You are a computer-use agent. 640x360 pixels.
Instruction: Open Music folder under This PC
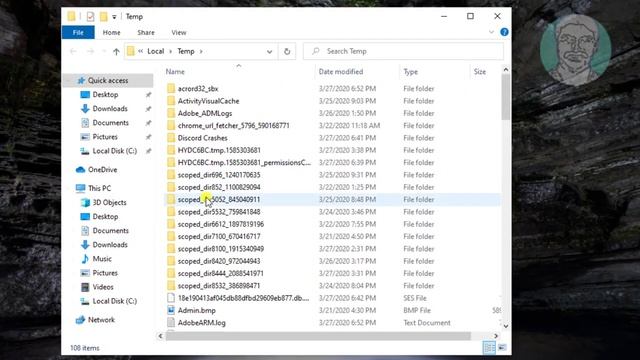102,259
